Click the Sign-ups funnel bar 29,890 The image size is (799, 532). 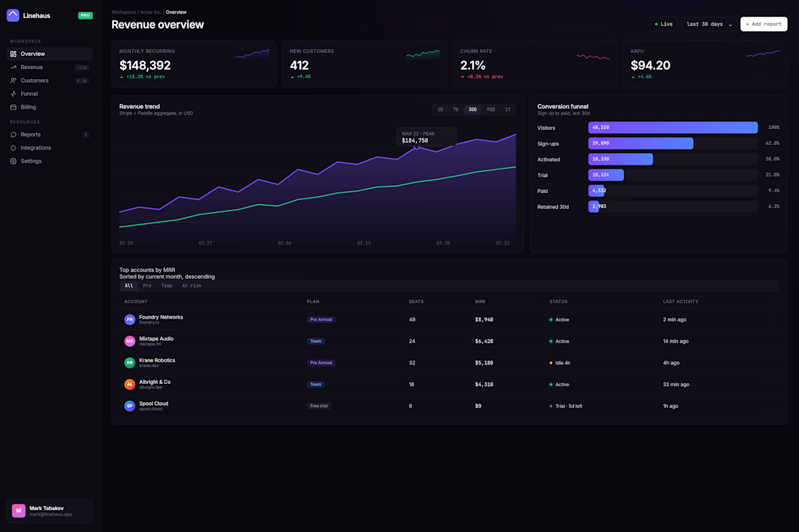point(641,143)
